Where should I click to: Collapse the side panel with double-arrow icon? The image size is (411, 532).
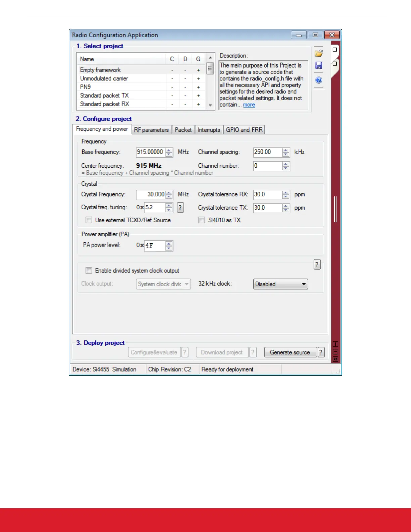click(335, 359)
